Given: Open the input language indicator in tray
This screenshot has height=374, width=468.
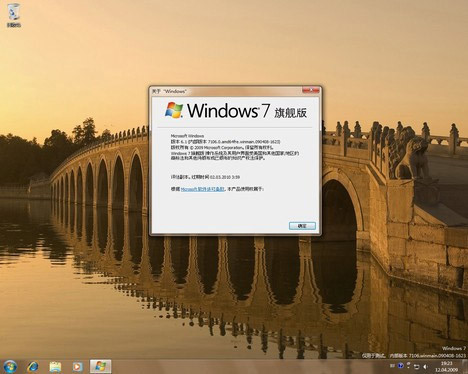Looking at the screenshot, I should click(x=392, y=366).
